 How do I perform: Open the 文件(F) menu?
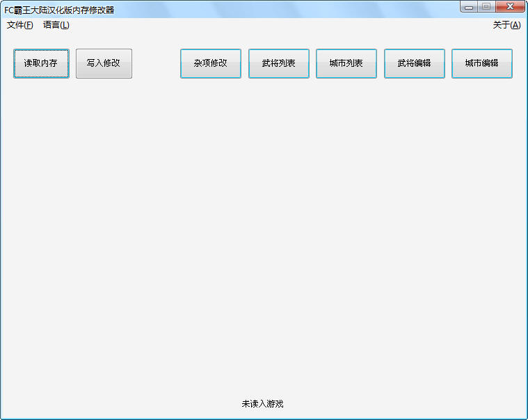(19, 25)
